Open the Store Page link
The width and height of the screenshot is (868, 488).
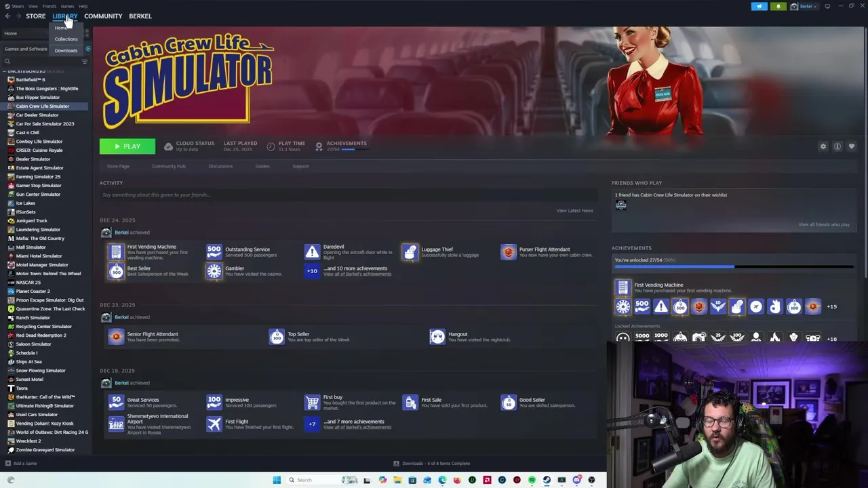[118, 166]
